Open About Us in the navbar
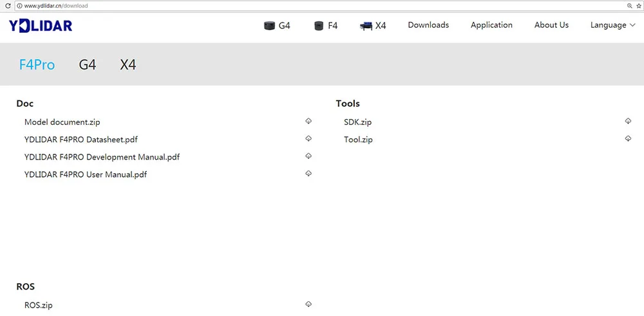 (x=552, y=25)
